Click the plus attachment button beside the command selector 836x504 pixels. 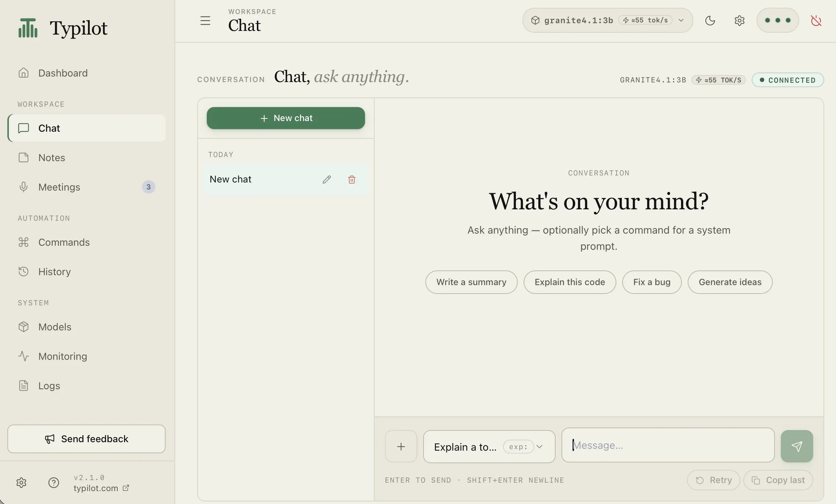(x=401, y=446)
